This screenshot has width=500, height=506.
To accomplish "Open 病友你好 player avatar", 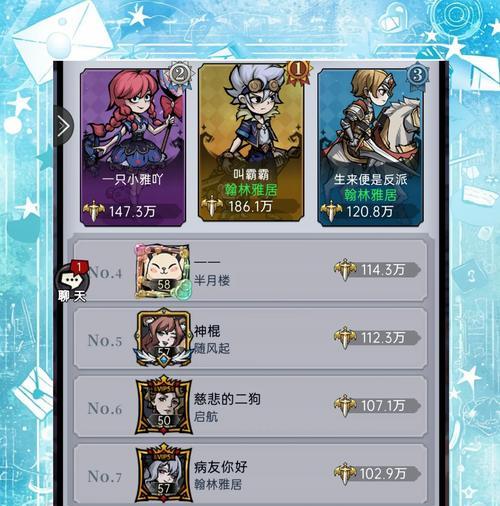I will 163,473.
